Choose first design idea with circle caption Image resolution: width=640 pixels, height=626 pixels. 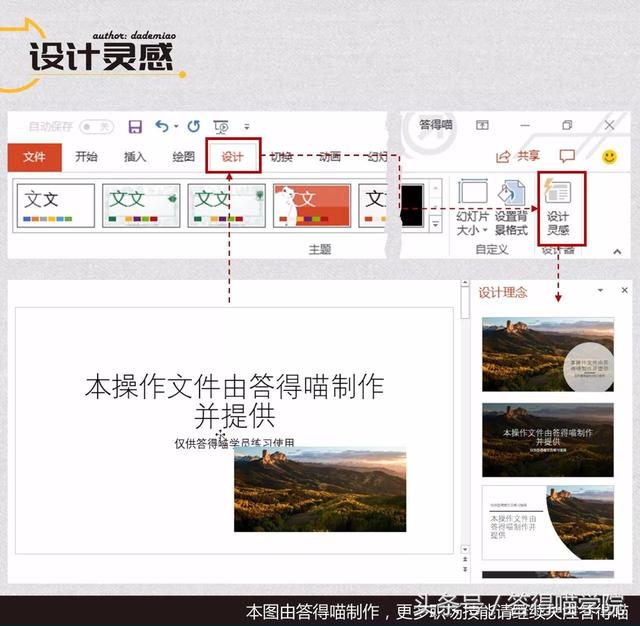[548, 354]
